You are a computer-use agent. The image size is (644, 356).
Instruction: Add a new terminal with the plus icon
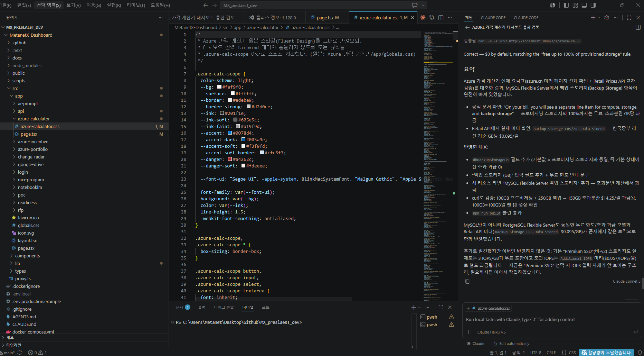(414, 307)
